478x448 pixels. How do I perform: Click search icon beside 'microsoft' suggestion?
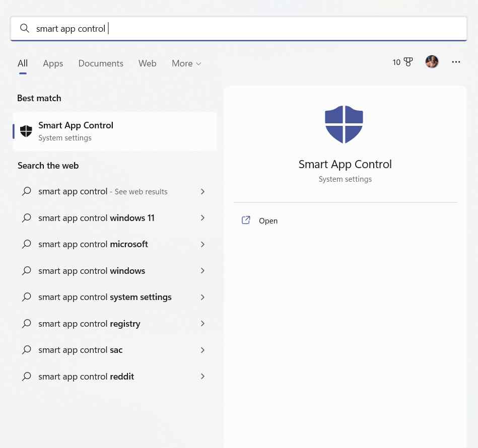[x=27, y=244]
